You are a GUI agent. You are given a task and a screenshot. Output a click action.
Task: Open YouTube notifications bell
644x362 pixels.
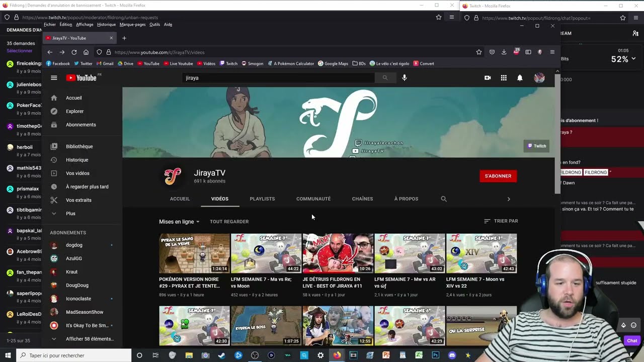coord(520,78)
